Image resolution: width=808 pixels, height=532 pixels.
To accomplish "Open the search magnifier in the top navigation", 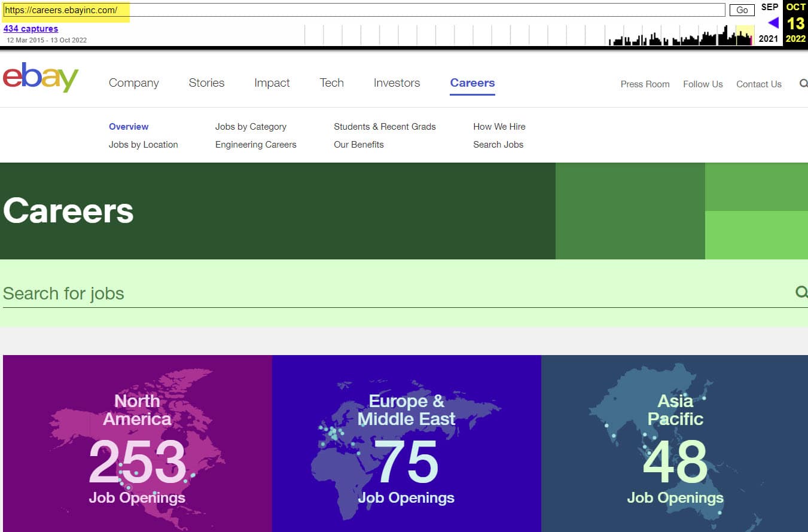I will tap(803, 84).
